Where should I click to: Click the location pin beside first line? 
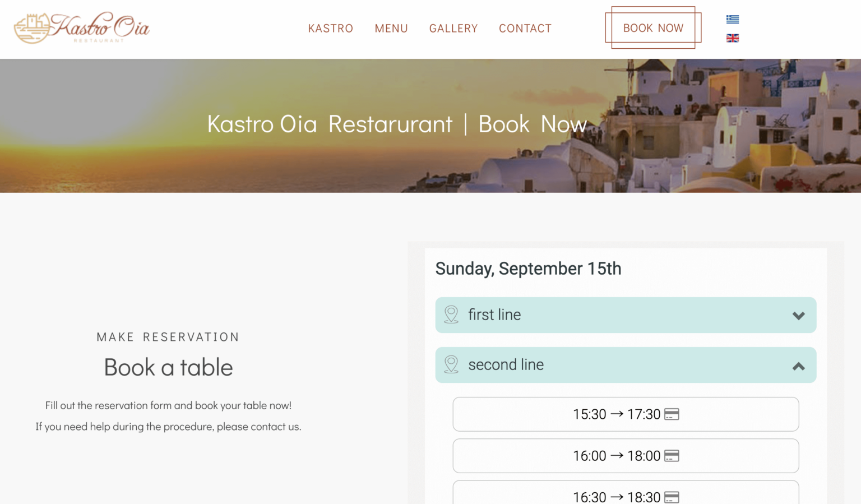coord(451,315)
